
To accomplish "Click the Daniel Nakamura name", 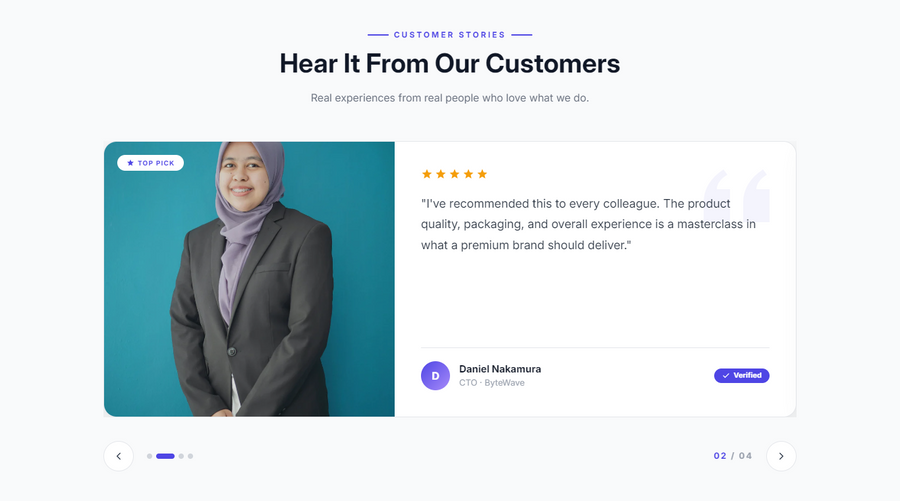I will tap(500, 369).
